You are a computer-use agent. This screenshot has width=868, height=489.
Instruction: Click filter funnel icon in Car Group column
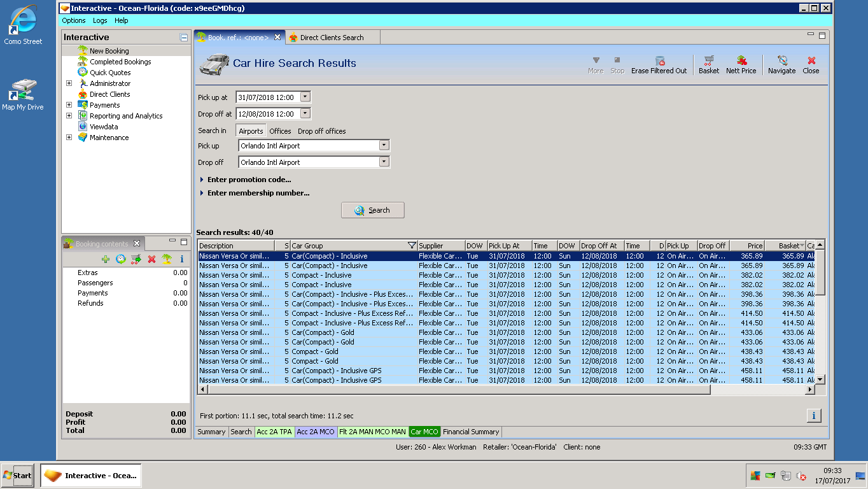click(412, 246)
